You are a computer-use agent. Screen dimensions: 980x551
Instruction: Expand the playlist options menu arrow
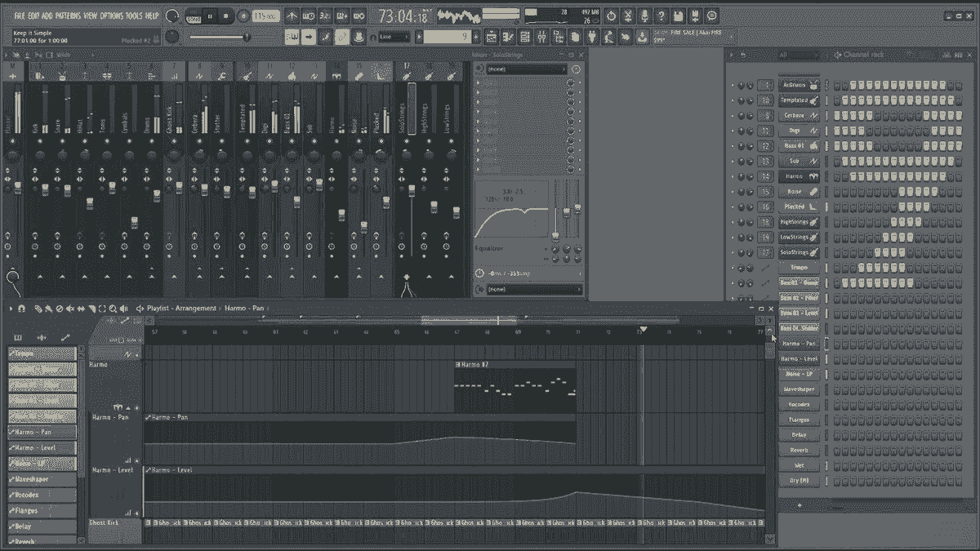[11, 308]
